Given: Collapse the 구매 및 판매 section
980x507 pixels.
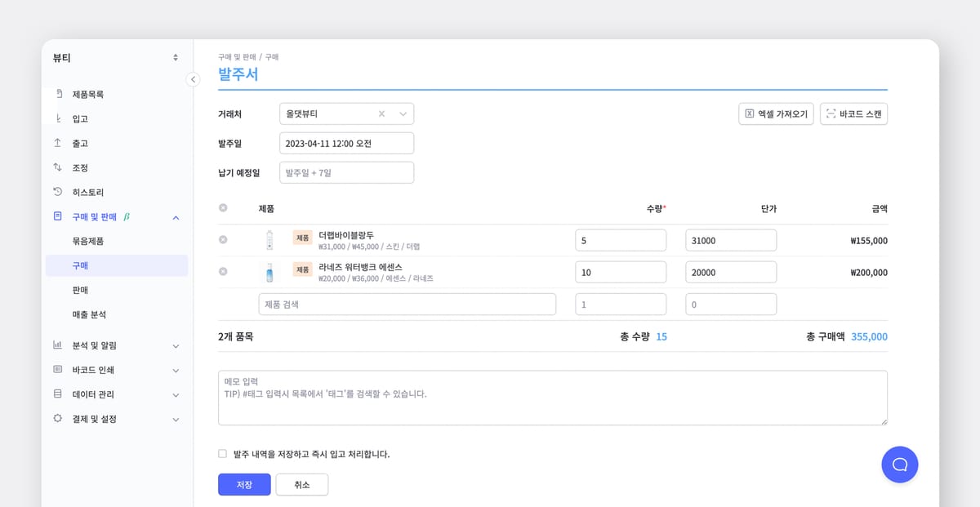Looking at the screenshot, I should 176,216.
